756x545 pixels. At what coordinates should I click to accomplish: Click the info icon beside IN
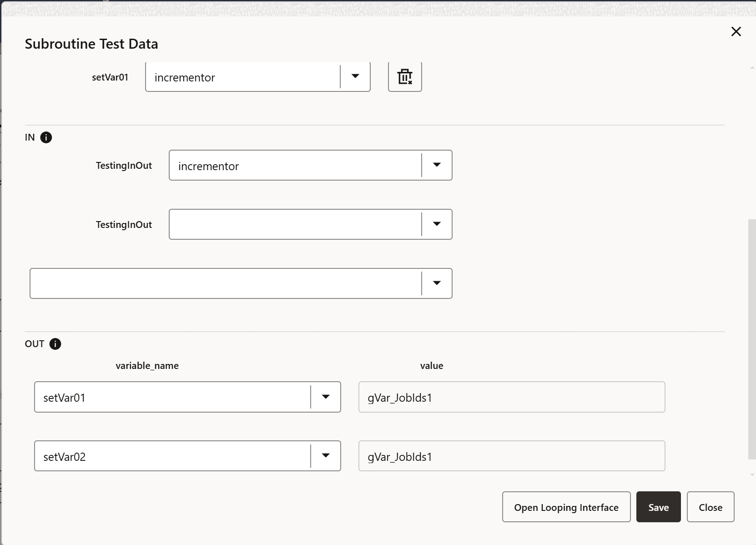coord(45,137)
